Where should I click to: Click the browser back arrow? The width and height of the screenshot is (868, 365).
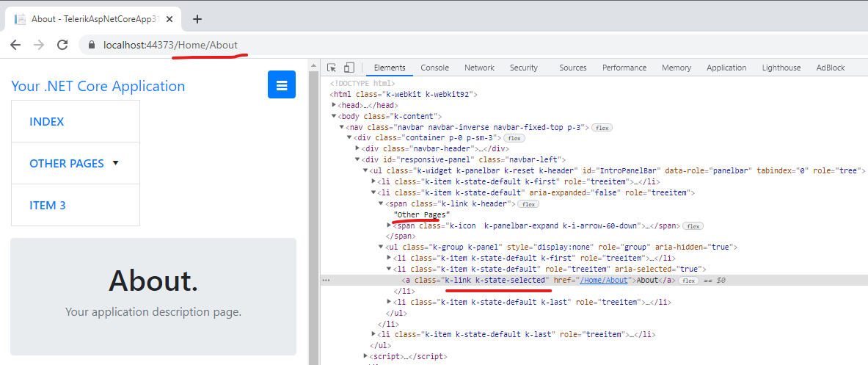(15, 45)
